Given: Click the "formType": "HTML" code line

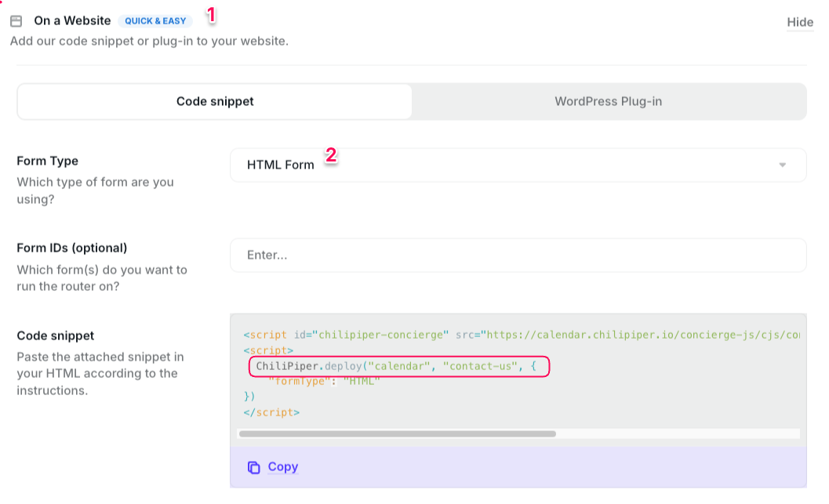Looking at the screenshot, I should 324,382.
